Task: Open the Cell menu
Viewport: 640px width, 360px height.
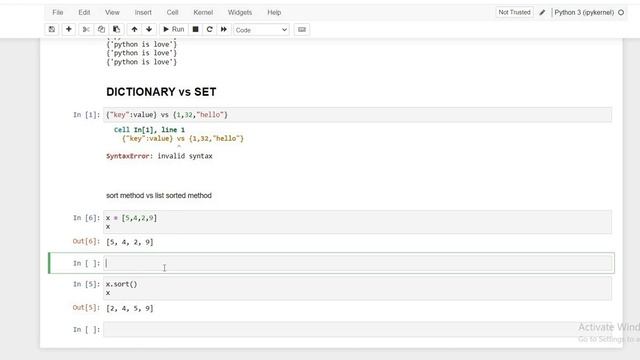Action: click(x=172, y=13)
